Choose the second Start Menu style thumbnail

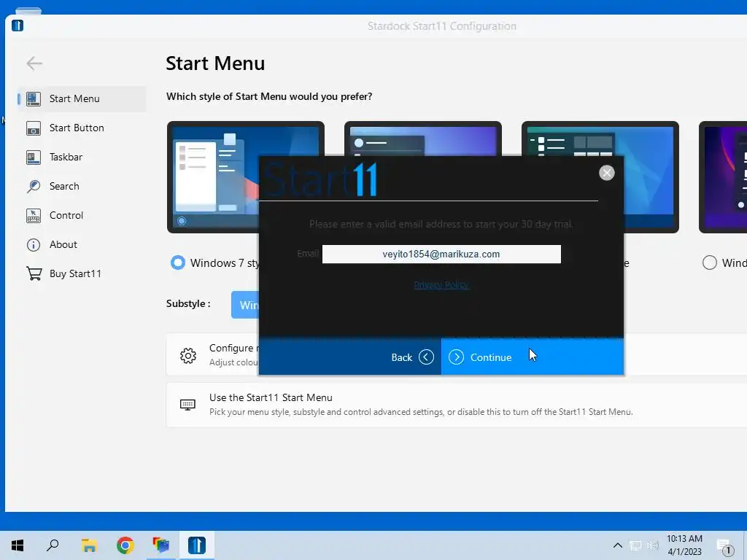pos(422,138)
